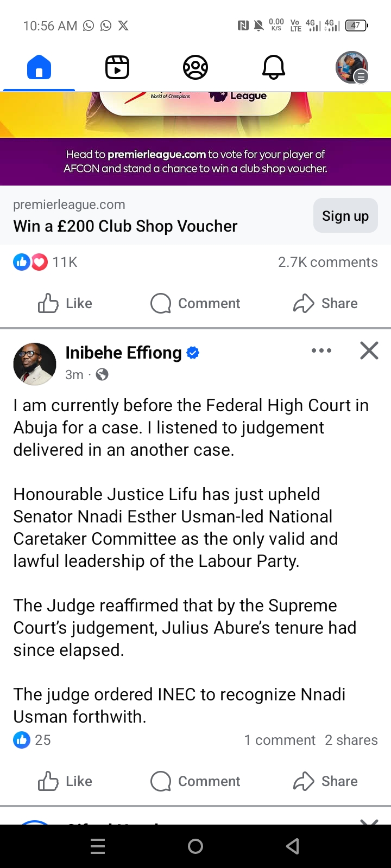Open the Reels video tab

117,68
